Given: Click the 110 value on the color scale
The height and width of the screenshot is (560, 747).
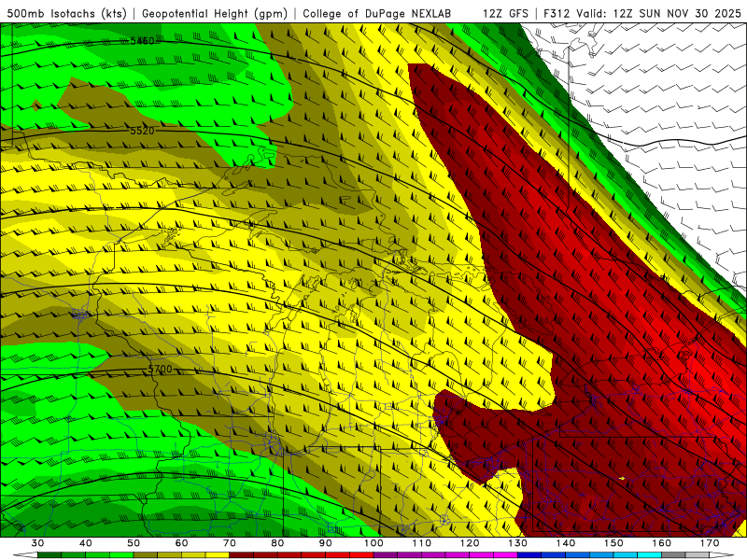Looking at the screenshot, I should coord(422,543).
